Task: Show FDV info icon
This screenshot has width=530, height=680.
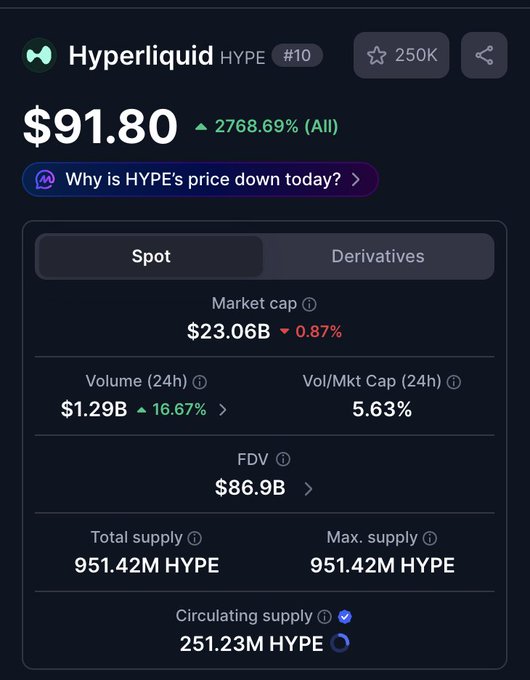Action: [283, 459]
